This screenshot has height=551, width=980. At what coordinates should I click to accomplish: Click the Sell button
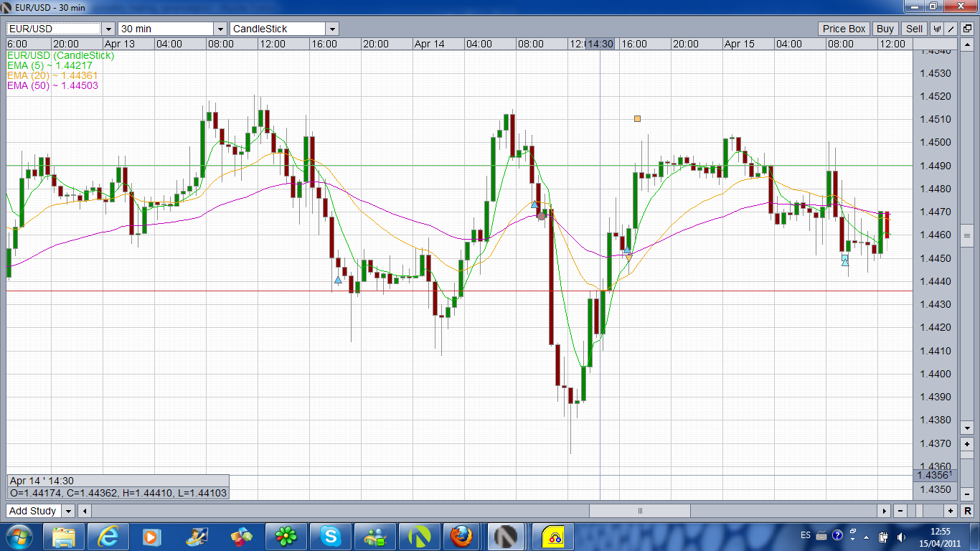(x=914, y=29)
